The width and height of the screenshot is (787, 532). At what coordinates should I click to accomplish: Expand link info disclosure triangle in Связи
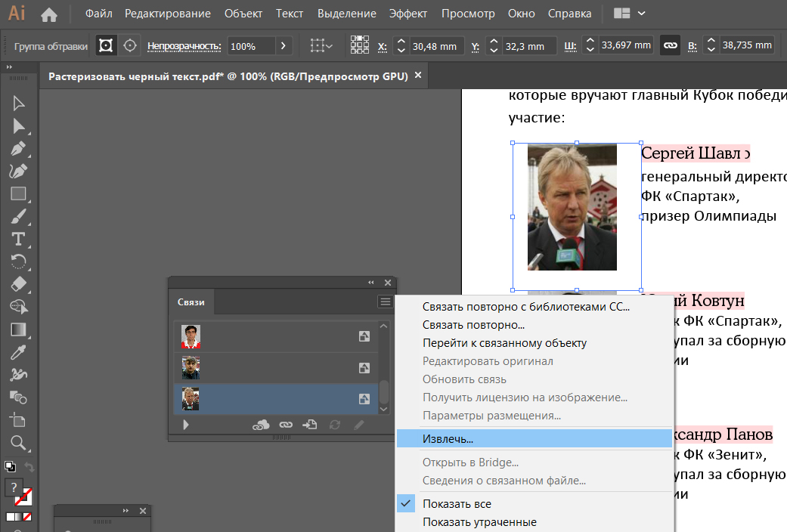click(x=186, y=425)
